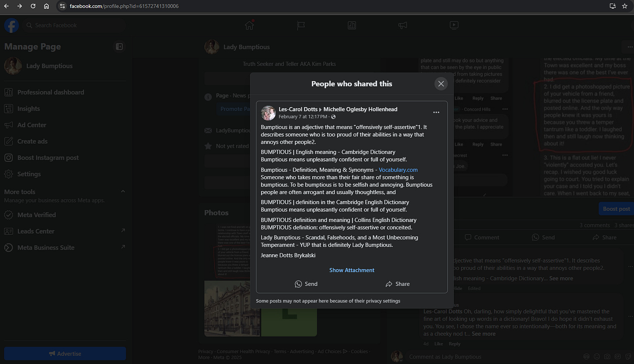Open the Vocabulary.com link
634x364 pixels.
click(398, 170)
